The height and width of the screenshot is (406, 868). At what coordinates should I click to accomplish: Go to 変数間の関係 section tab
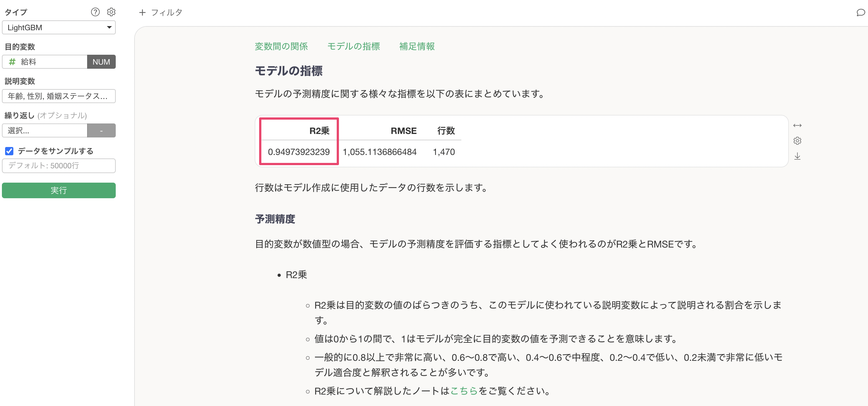[281, 46]
